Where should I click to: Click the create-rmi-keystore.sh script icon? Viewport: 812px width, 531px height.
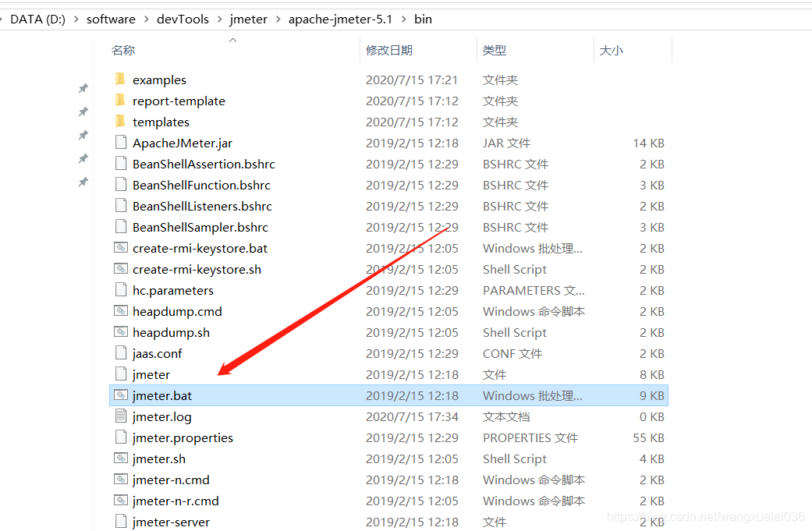click(x=121, y=269)
